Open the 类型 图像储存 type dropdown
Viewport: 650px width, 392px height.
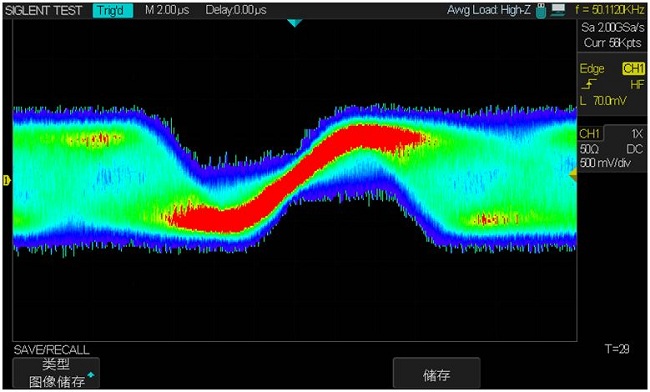pos(56,373)
